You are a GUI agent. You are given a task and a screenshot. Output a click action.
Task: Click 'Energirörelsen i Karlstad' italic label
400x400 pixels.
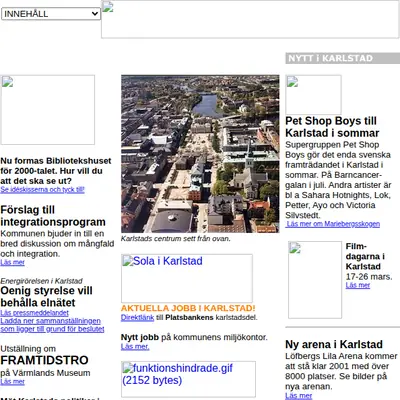[41, 281]
